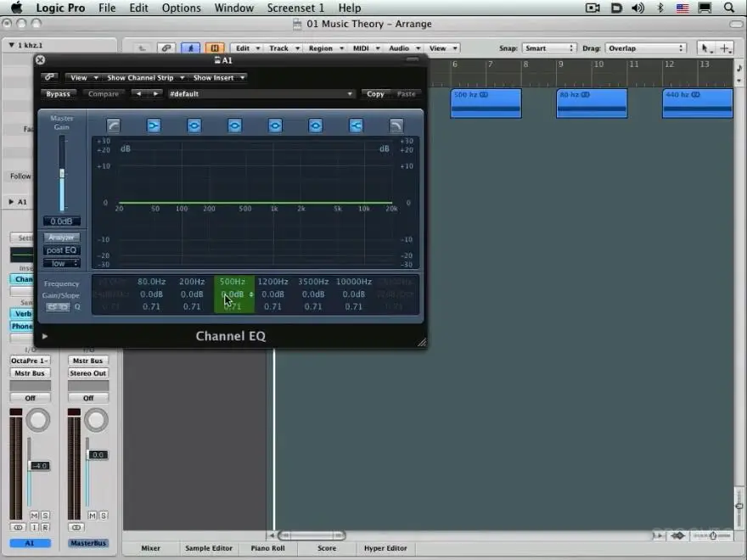This screenshot has width=747, height=560.
Task: Open the Show Channel Strip dropdown
Action: 145,77
